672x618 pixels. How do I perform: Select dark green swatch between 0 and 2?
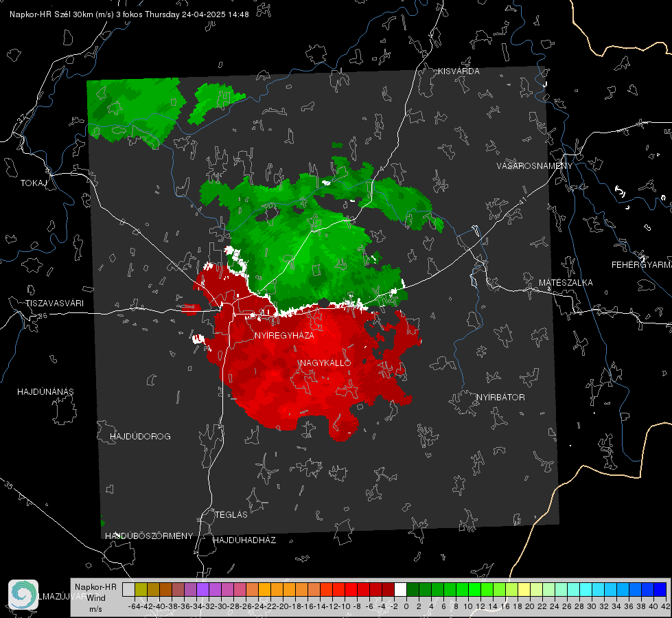click(x=413, y=589)
